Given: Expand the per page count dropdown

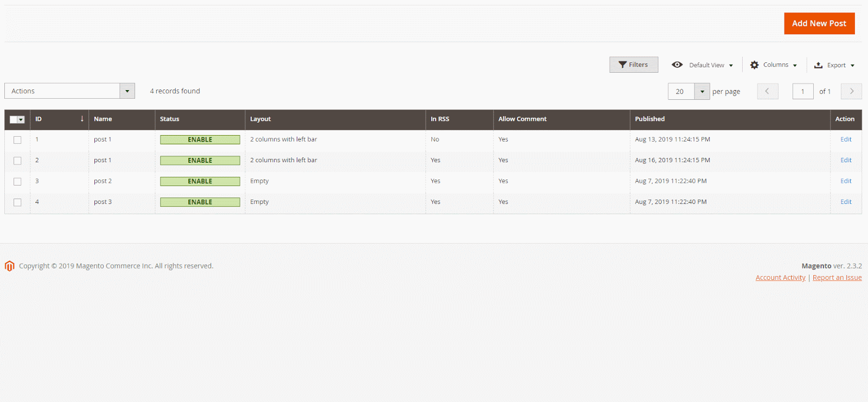Looking at the screenshot, I should tap(702, 92).
